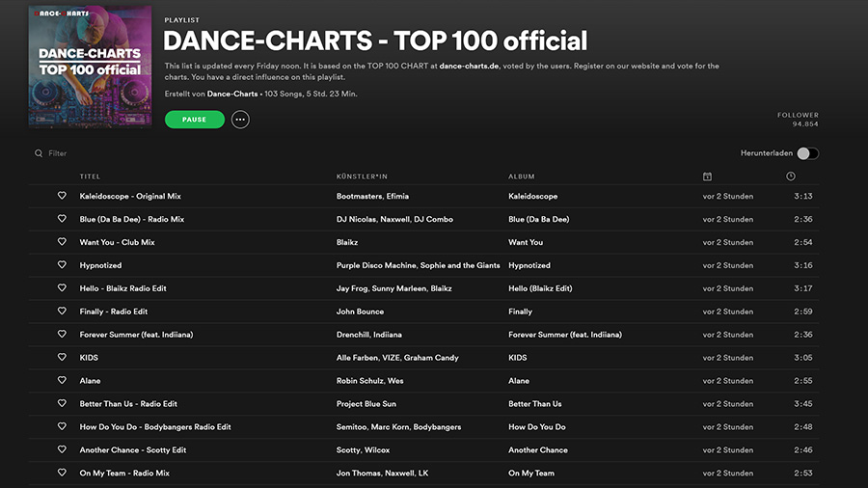Open the three-dots more options menu
Screen dimensions: 868x488
coord(240,120)
